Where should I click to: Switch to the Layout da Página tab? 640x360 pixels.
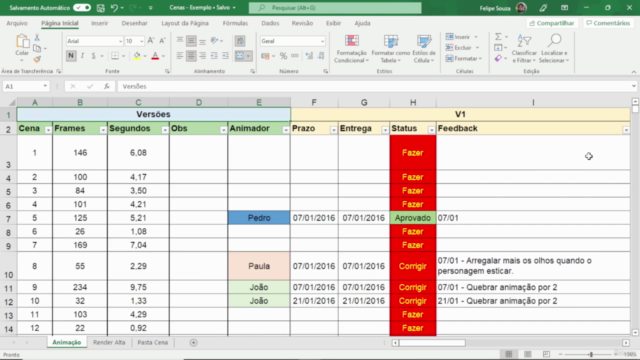pos(185,23)
